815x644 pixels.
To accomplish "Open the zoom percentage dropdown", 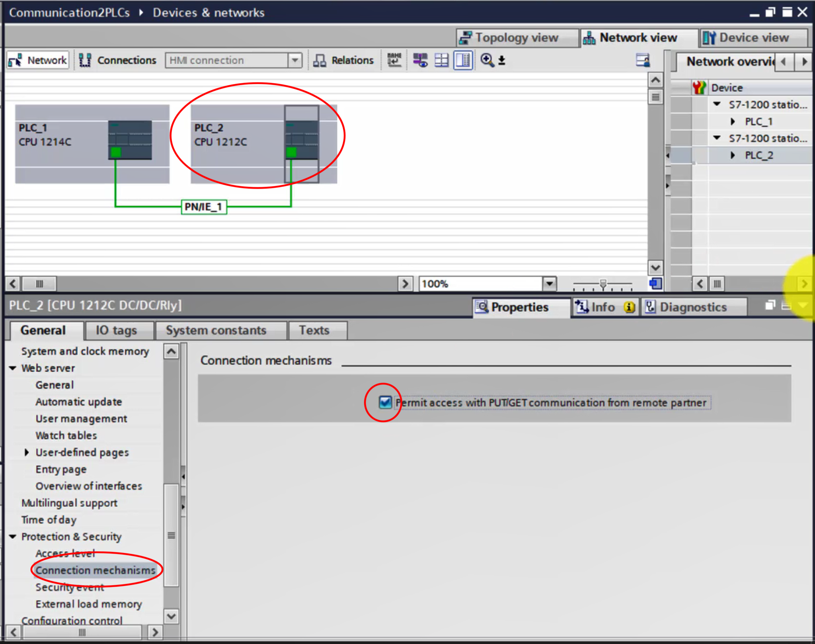I will (x=550, y=283).
